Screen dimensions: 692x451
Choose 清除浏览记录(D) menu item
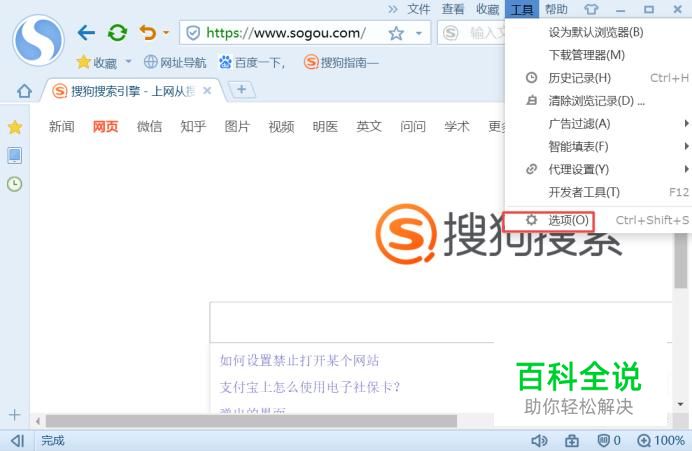point(599,101)
